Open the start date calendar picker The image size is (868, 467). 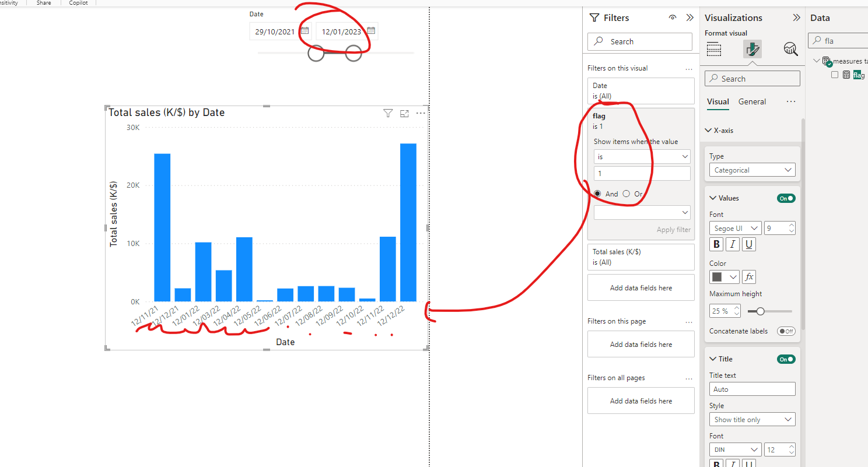[304, 31]
